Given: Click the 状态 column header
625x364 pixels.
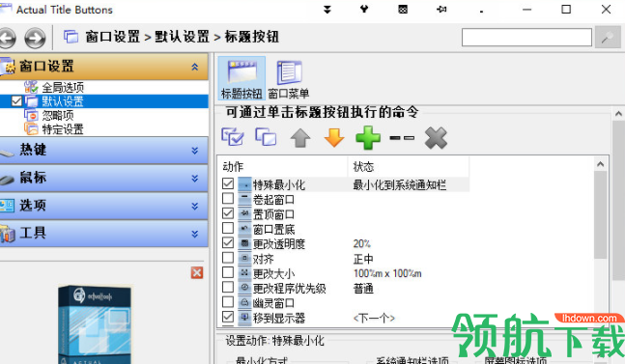Looking at the screenshot, I should 409,166.
